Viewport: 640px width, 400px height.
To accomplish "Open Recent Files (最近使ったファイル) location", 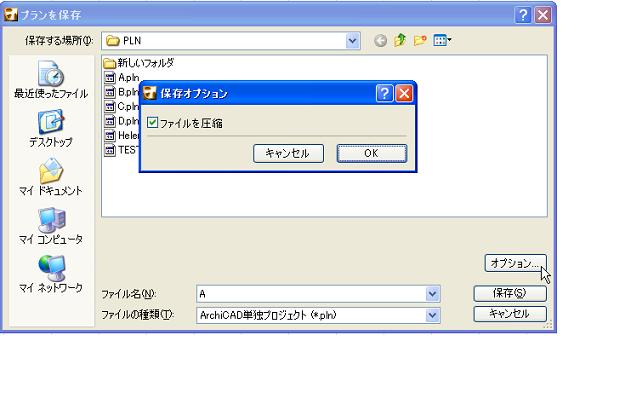I will point(50,78).
